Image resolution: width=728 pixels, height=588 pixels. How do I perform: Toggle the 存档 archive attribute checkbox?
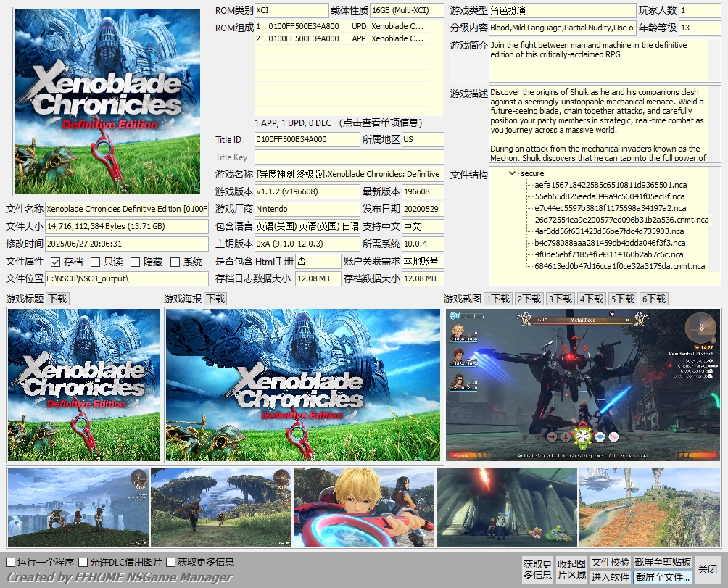(x=55, y=262)
